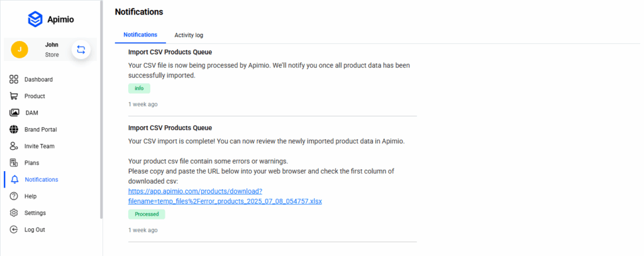Click the Log Out arrow icon
This screenshot has height=256, width=644.
[14, 230]
